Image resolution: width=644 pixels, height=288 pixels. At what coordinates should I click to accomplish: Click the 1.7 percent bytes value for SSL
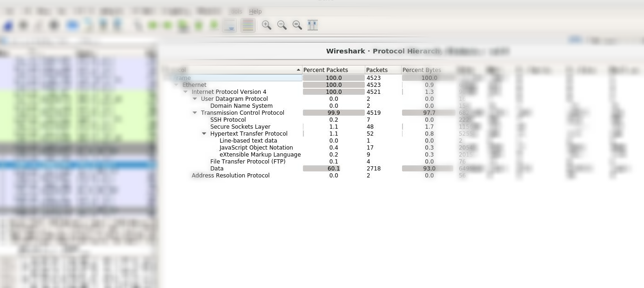click(x=429, y=127)
